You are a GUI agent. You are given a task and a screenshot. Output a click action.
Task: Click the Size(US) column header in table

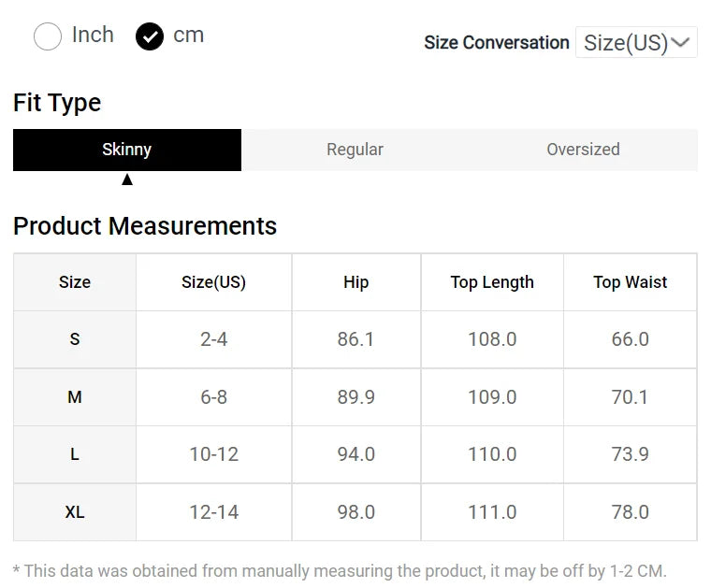pos(213,282)
